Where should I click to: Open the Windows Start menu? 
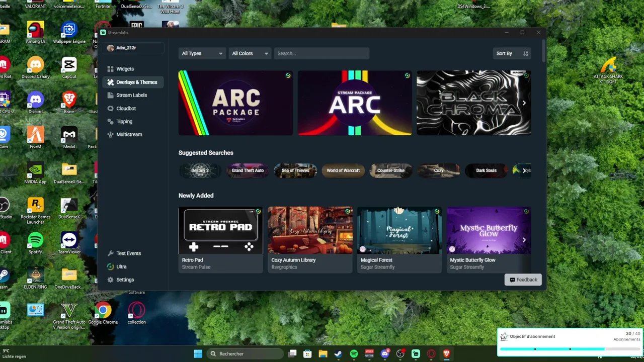[198, 354]
